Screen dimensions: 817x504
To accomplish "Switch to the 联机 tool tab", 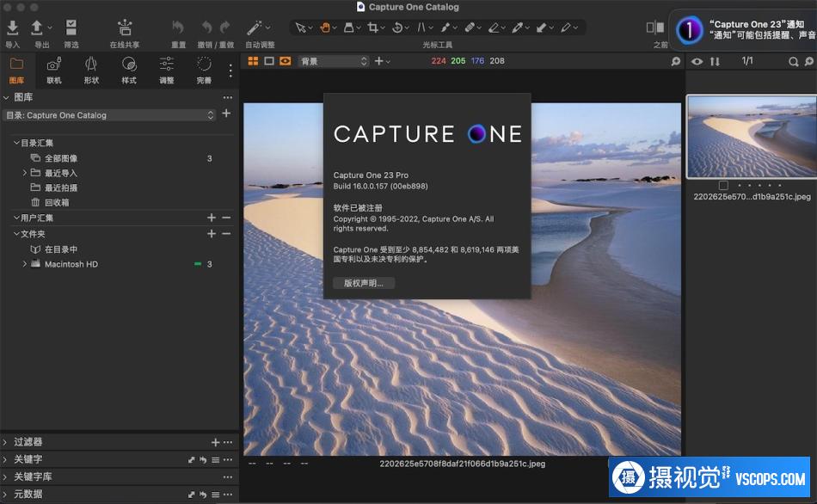I will click(54, 70).
